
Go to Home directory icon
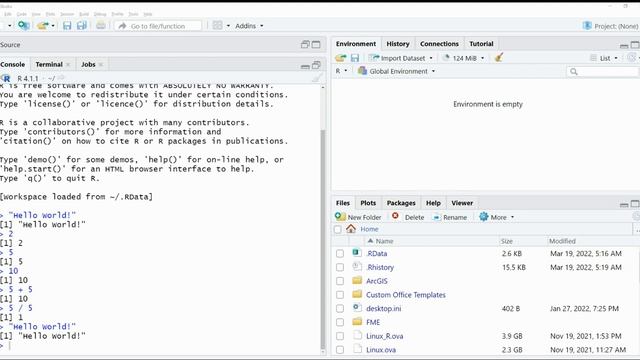pyautogui.click(x=351, y=229)
